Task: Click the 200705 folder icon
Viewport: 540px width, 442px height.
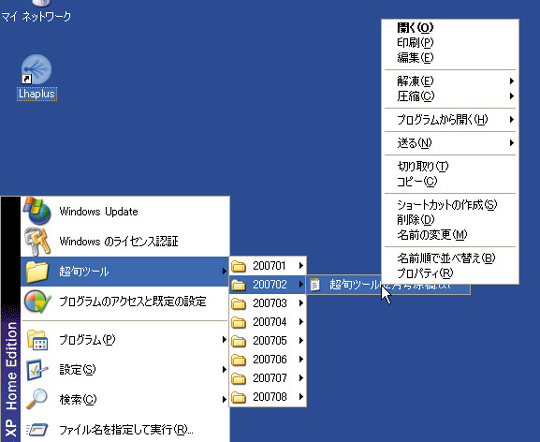Action: point(238,341)
